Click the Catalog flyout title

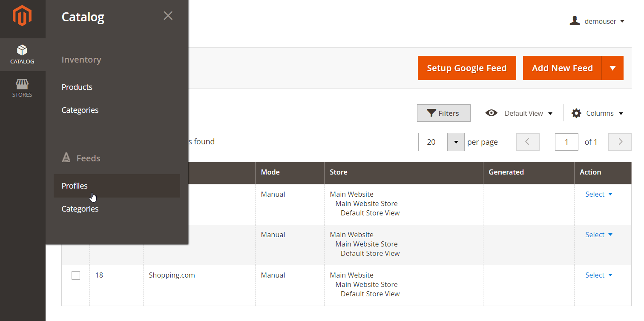(x=83, y=17)
